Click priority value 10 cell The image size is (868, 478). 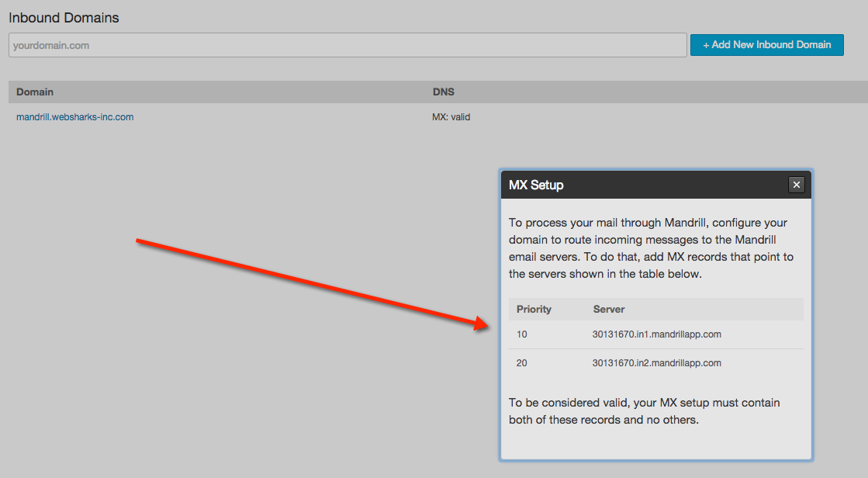[x=521, y=334]
